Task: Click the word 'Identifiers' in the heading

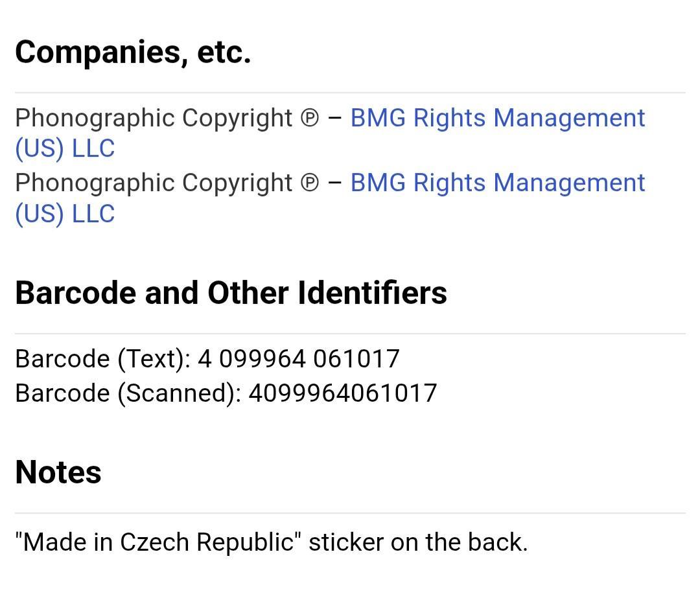Action: point(372,293)
